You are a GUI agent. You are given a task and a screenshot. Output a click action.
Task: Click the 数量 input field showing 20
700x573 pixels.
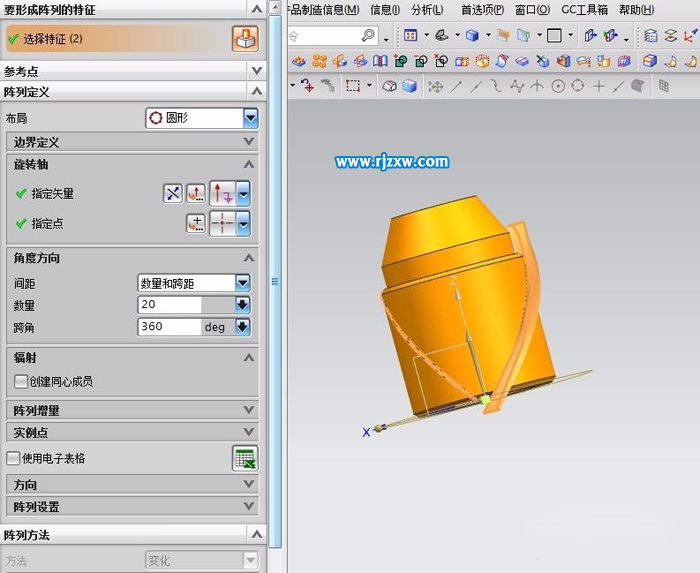coord(170,305)
